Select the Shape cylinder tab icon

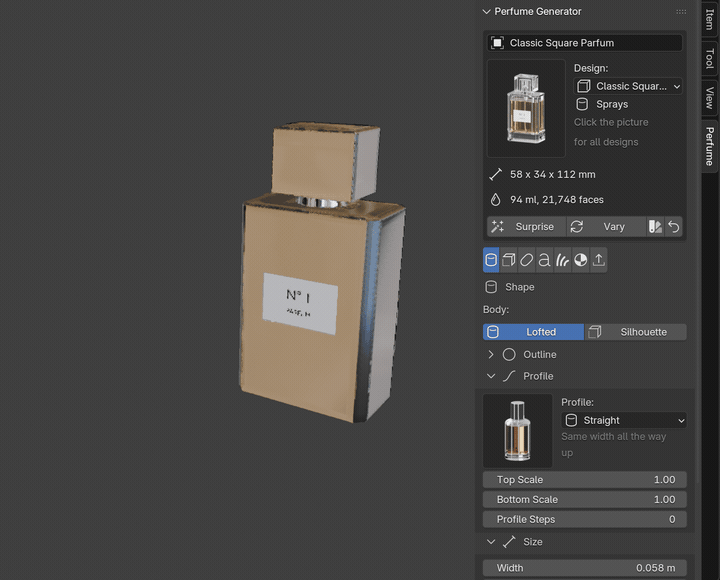coord(491,260)
